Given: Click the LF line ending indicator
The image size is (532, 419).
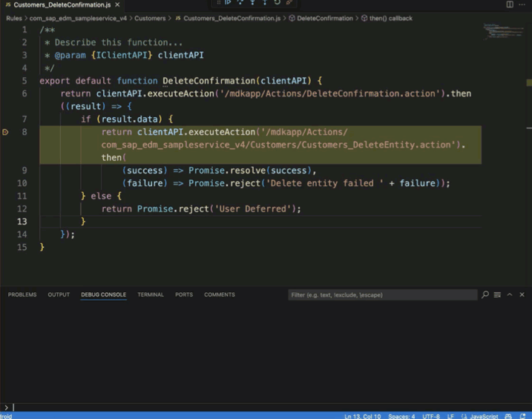Looking at the screenshot, I should tap(450, 416).
